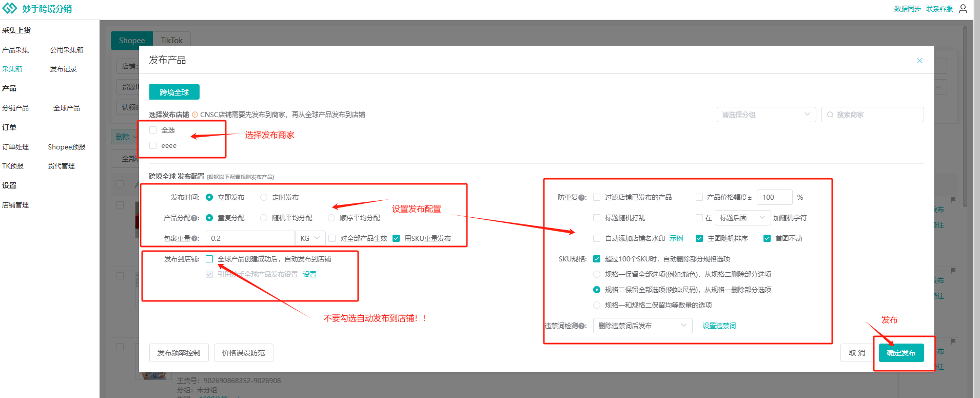Click the 取消 button
980x398 pixels.
[x=857, y=353]
